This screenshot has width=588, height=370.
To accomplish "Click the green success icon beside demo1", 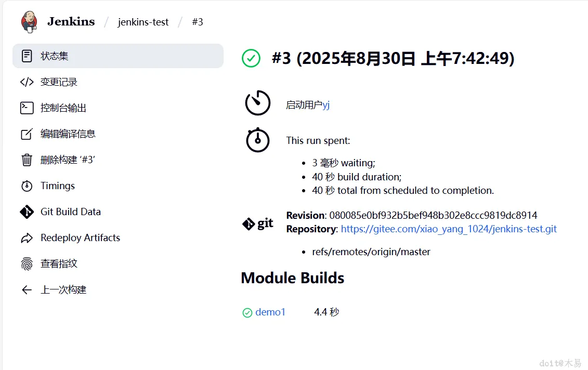I will tap(247, 313).
